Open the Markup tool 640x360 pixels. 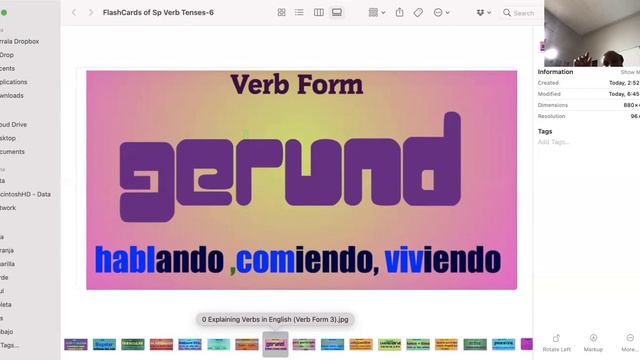pyautogui.click(x=593, y=343)
